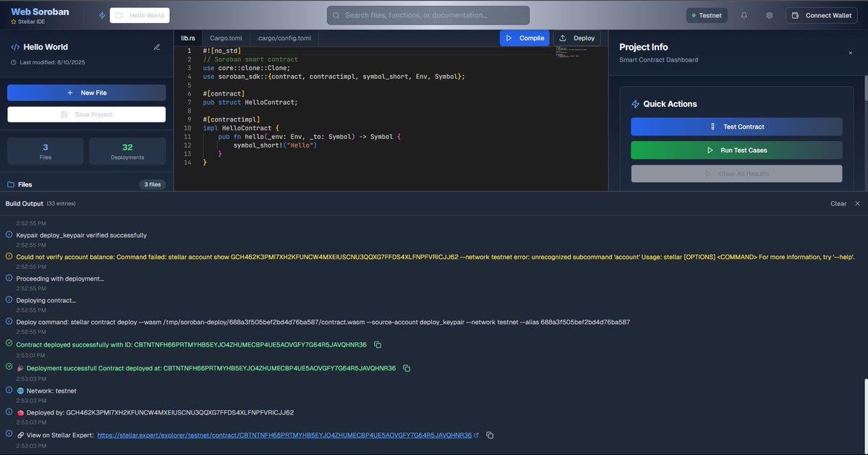Switch to Cargo.toml tab

[x=226, y=38]
